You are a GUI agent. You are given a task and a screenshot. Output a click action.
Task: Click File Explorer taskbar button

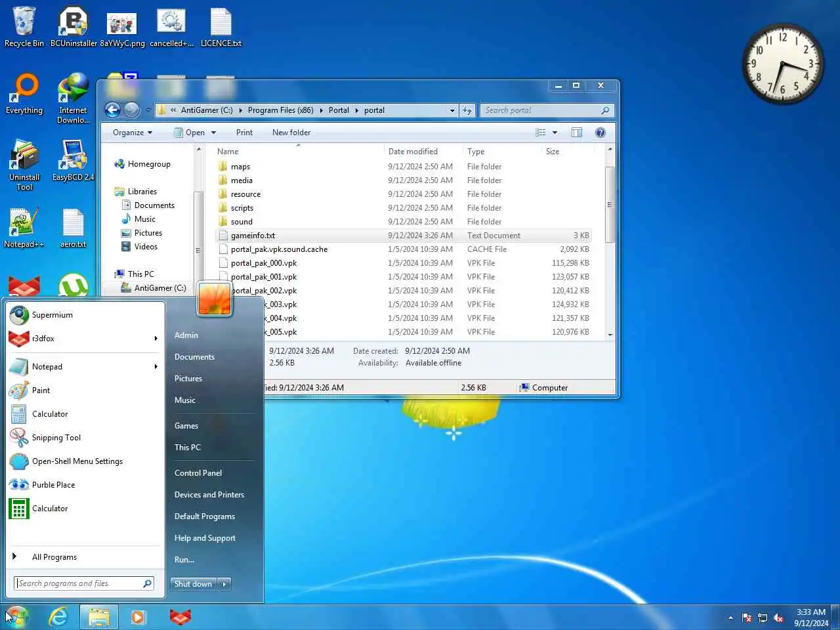pyautogui.click(x=99, y=617)
